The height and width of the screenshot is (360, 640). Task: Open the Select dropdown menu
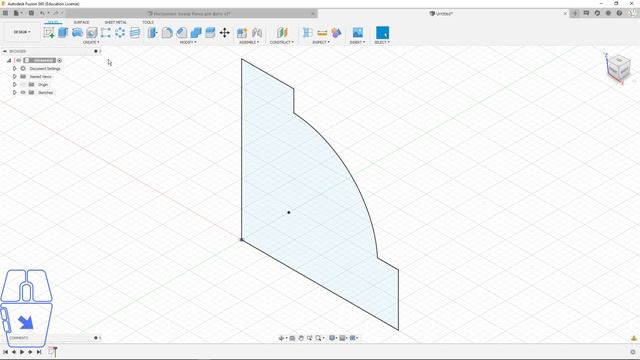click(x=382, y=42)
